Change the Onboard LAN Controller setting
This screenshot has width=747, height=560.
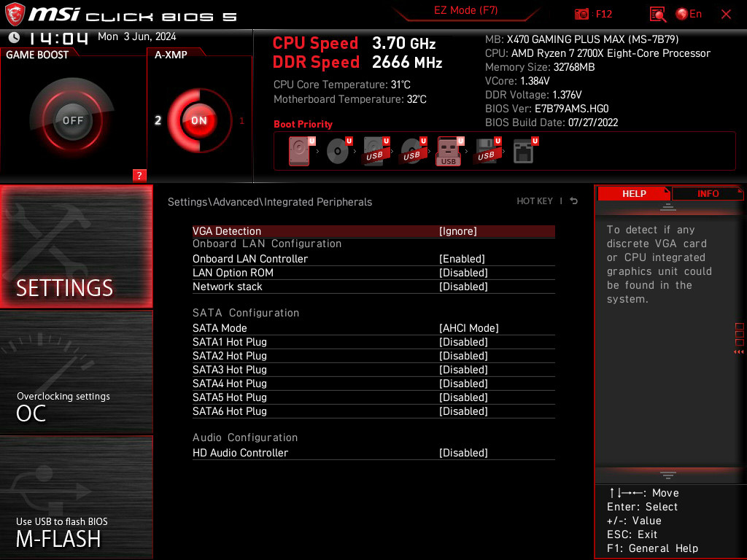pos(373,259)
